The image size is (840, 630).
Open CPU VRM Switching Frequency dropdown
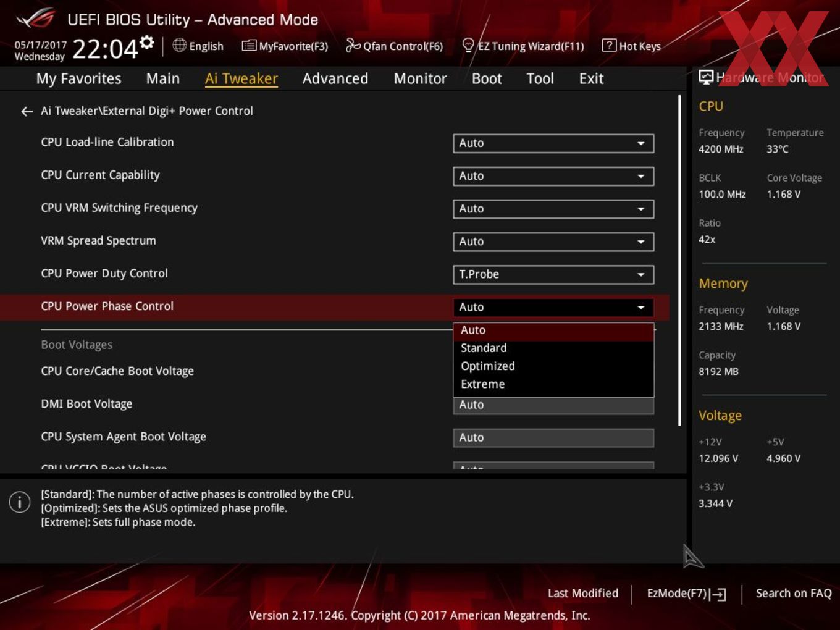coord(553,209)
